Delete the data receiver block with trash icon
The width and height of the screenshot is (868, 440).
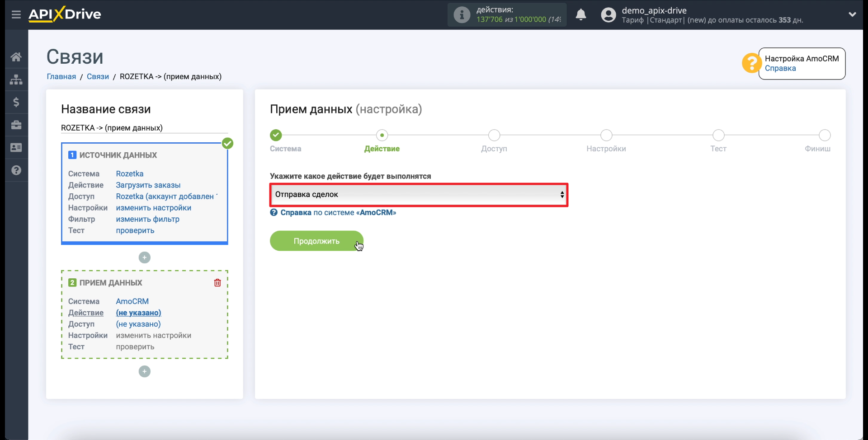coord(217,282)
